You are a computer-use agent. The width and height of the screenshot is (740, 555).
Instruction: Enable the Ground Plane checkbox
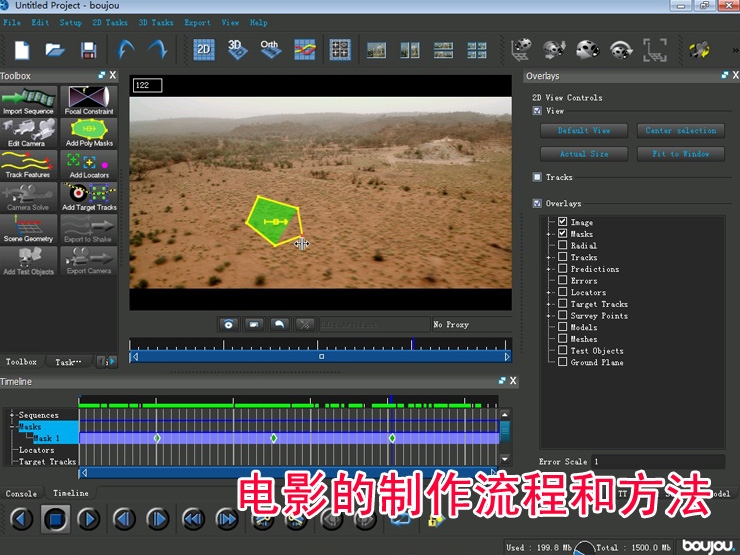click(563, 362)
